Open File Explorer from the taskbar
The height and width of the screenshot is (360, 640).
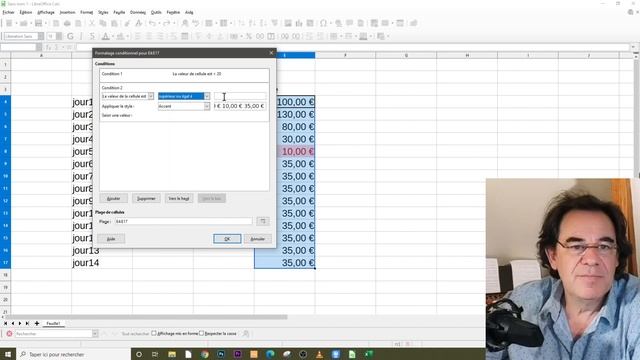coord(172,354)
